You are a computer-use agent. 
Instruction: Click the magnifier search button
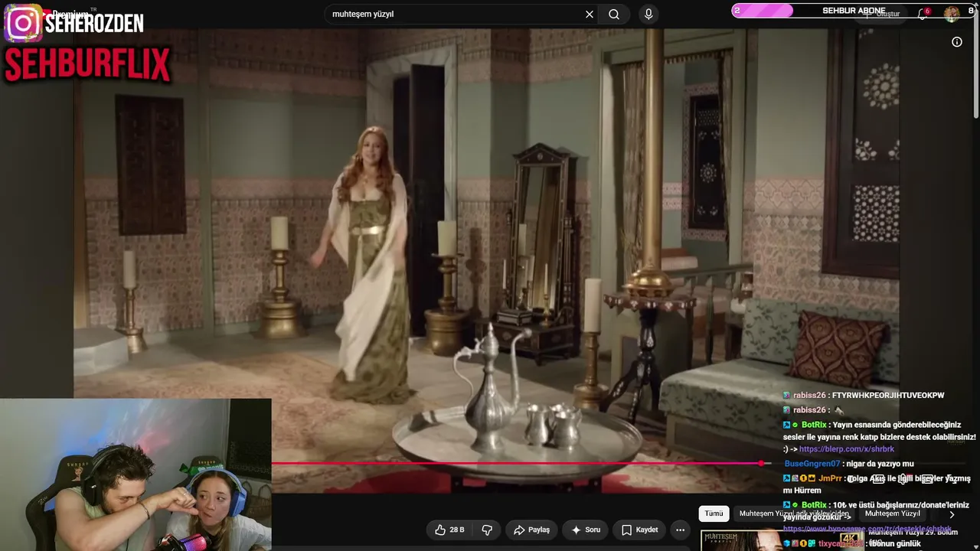tap(614, 15)
